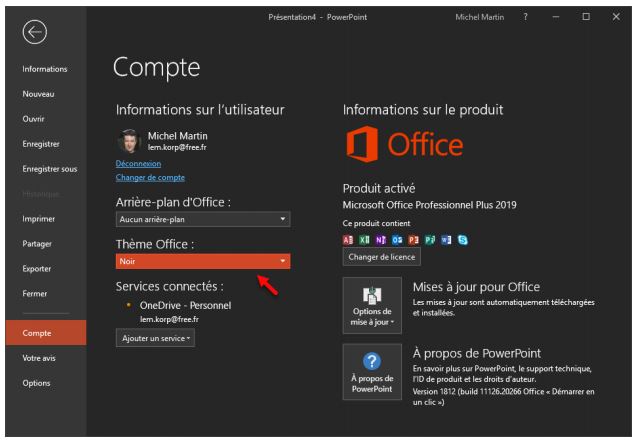
Task: Click the green Excel product icon
Action: (x=366, y=239)
